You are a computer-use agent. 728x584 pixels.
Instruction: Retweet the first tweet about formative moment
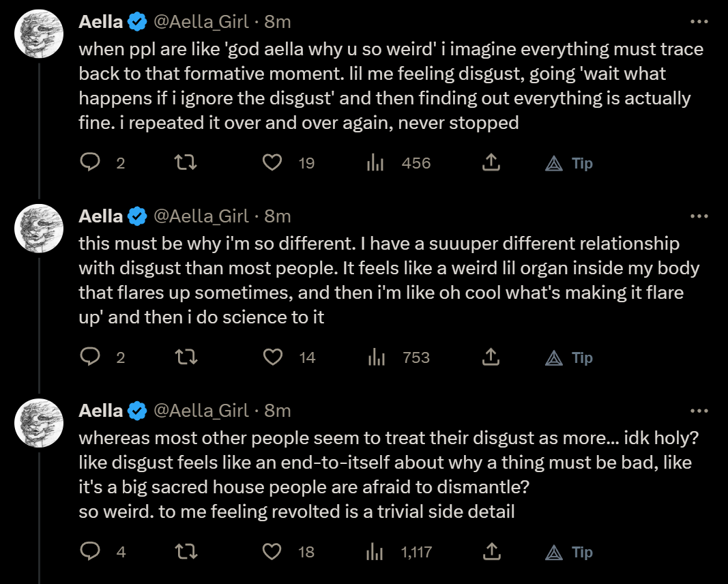pos(186,162)
